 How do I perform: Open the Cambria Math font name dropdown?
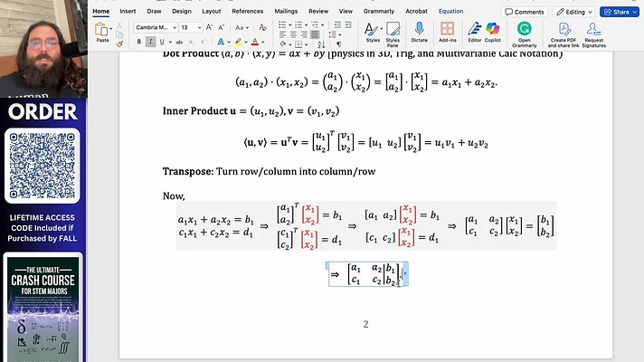[175, 27]
